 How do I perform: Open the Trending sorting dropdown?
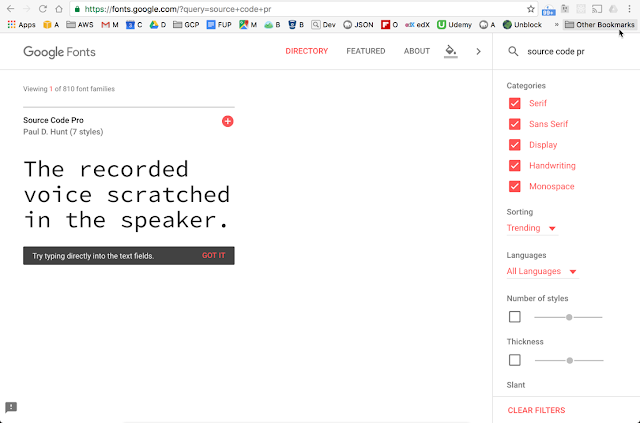click(531, 228)
